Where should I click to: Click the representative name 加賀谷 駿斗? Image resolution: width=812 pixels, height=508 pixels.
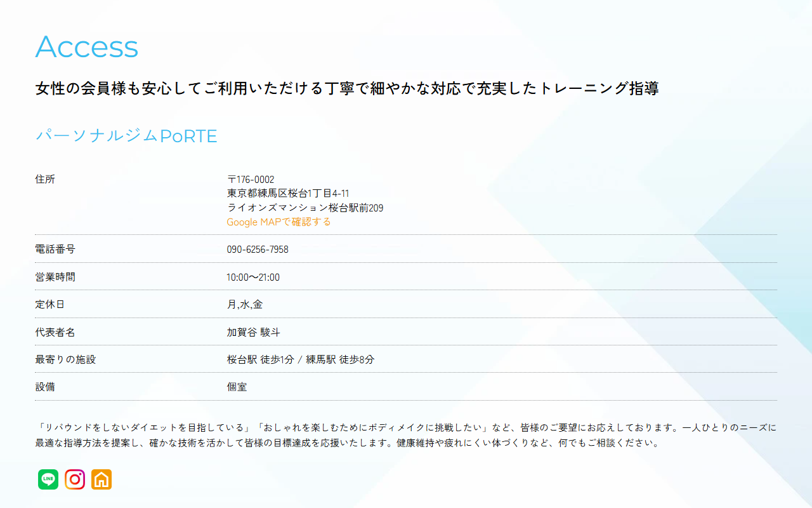[254, 333]
